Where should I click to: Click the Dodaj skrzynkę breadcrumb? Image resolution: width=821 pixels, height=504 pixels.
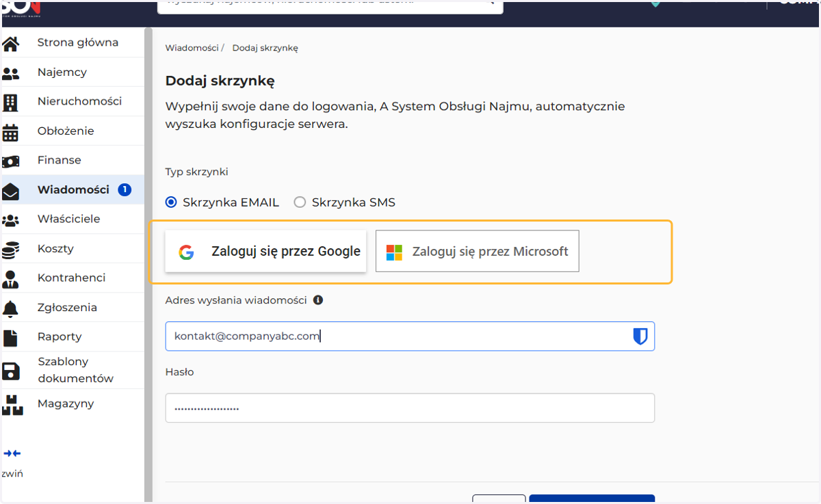(265, 48)
